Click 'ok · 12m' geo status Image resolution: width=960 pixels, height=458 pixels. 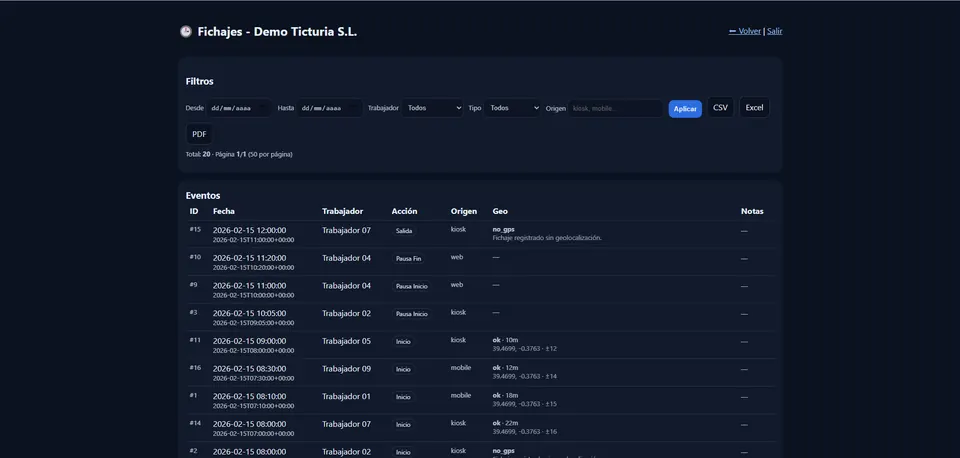(x=505, y=367)
